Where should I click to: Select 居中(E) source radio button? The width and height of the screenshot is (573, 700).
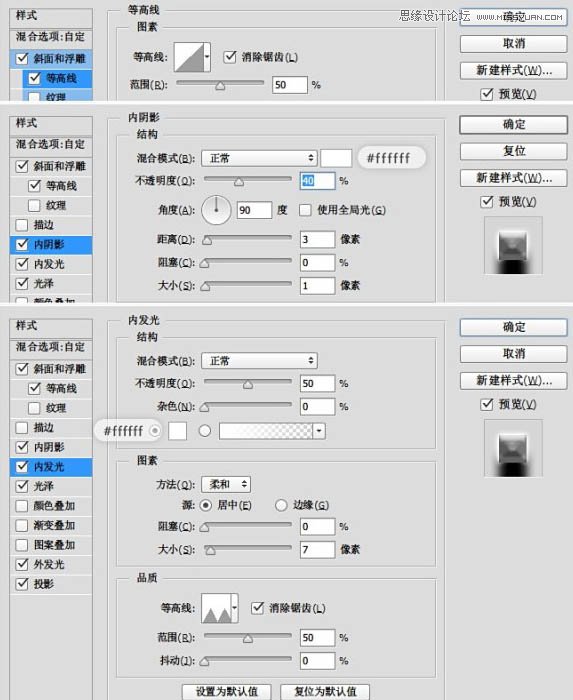click(205, 505)
